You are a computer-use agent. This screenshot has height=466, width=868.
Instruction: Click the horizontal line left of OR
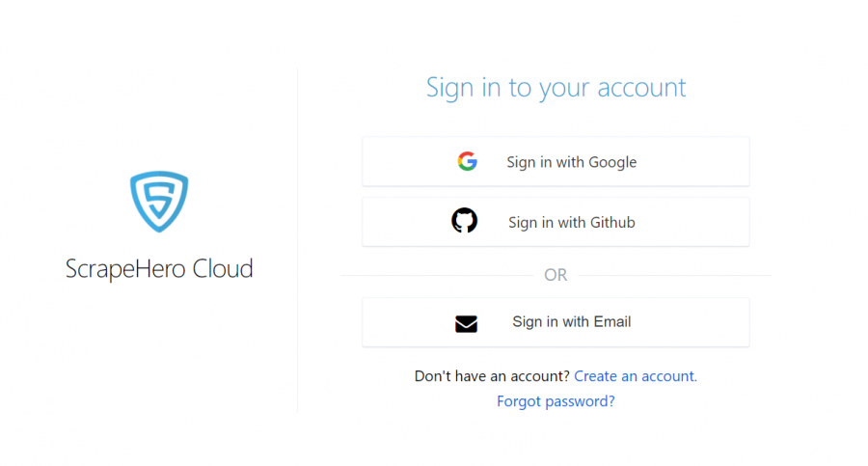pos(436,275)
